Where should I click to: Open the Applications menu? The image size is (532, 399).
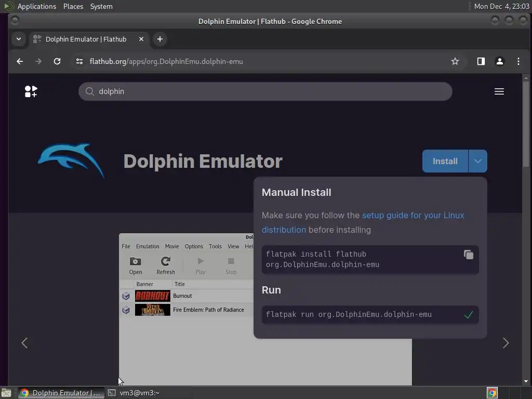pos(37,6)
